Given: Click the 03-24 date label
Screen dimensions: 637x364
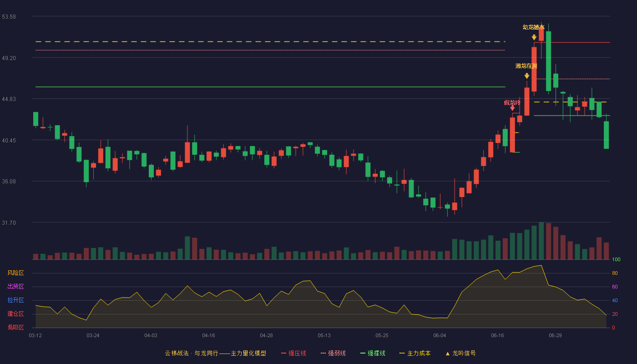Looking at the screenshot, I should point(93,335).
